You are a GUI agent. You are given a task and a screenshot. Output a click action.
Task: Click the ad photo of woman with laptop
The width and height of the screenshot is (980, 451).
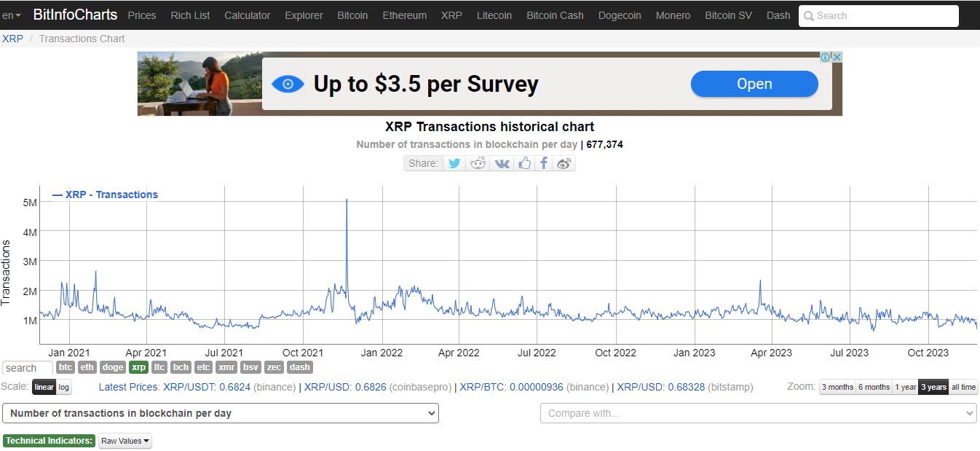[199, 84]
